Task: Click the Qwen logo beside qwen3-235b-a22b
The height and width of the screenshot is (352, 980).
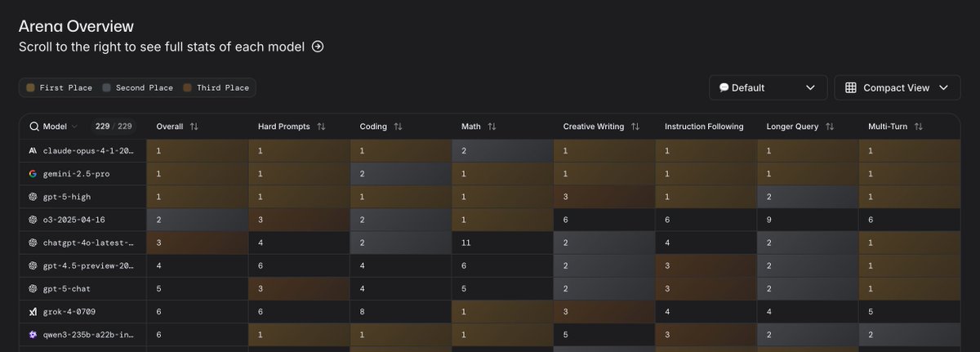Action: [x=33, y=334]
